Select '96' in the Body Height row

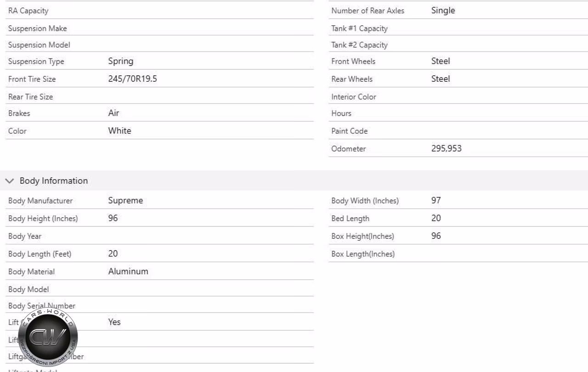coord(113,218)
